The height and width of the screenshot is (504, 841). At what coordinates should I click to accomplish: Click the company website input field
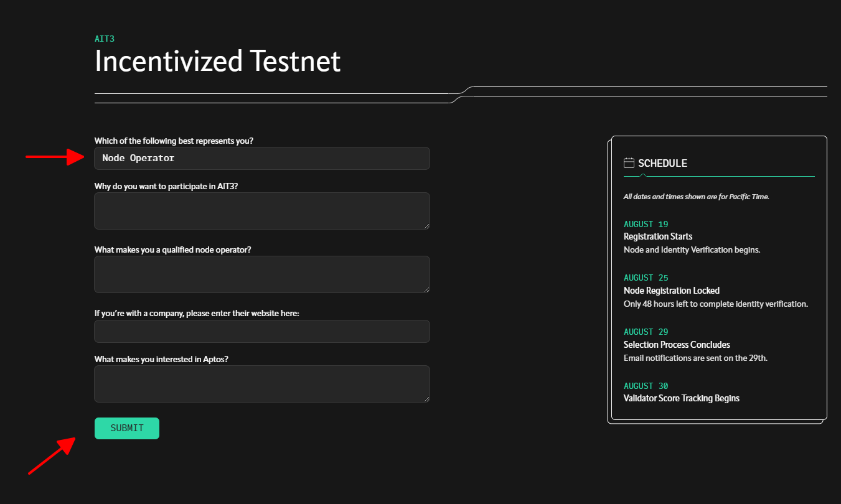tap(261, 331)
